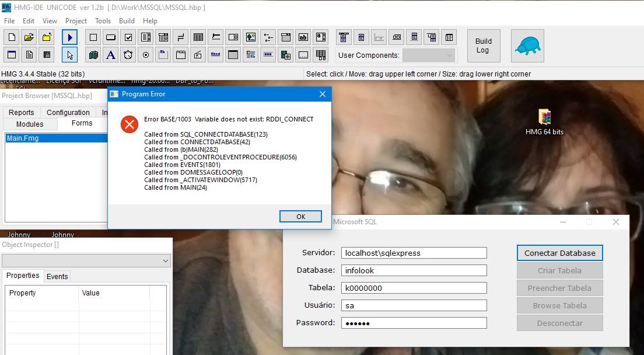Open the File menu

(x=9, y=21)
